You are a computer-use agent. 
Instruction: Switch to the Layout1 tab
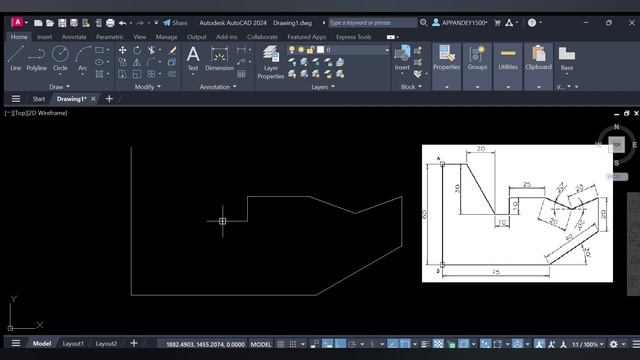point(73,344)
